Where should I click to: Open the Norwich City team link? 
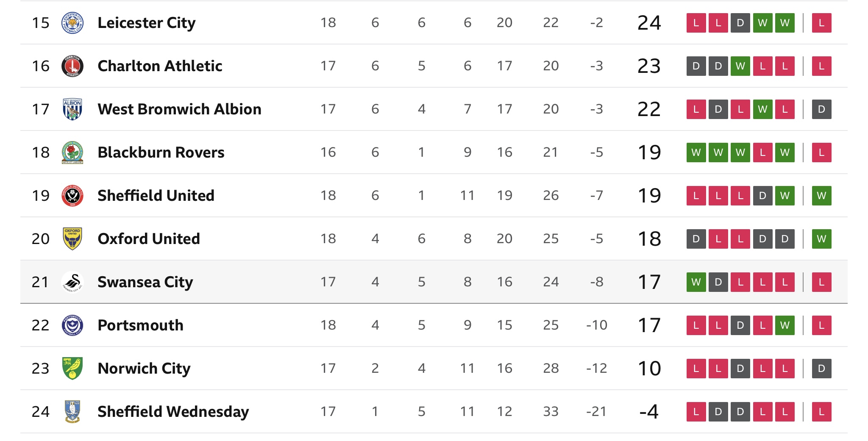pyautogui.click(x=144, y=369)
